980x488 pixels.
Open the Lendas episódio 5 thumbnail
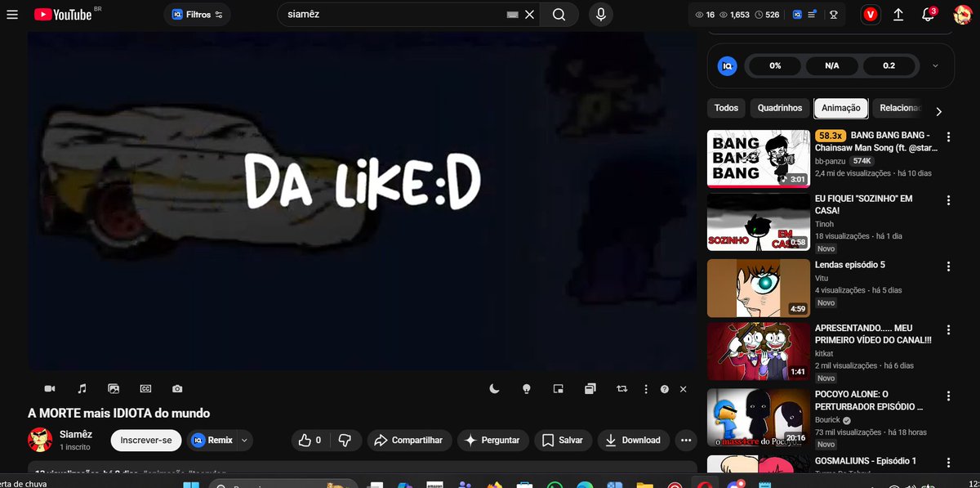[759, 288]
